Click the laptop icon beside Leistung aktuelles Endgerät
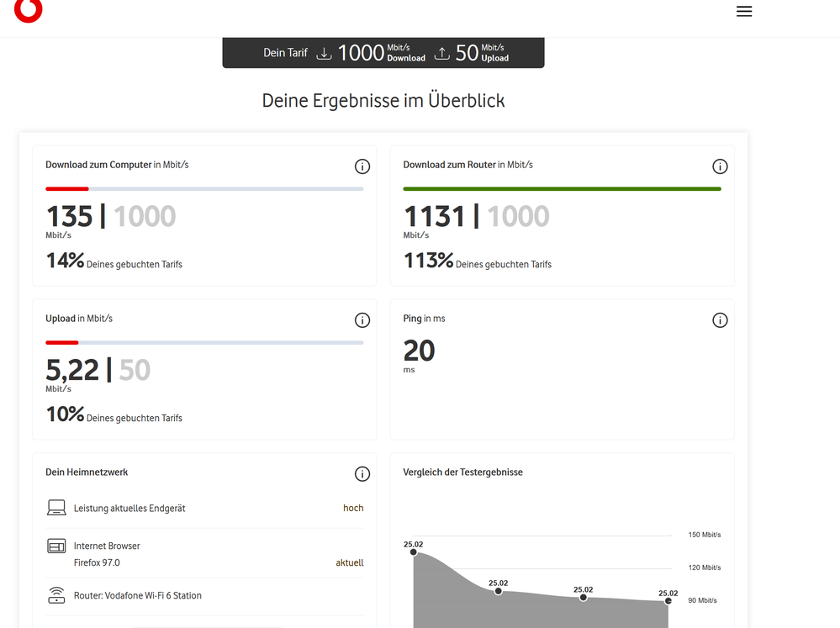 click(x=56, y=508)
